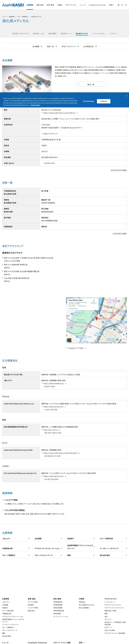Open マテリアル領域 in footer
The image size is (129, 644).
[33, 602]
